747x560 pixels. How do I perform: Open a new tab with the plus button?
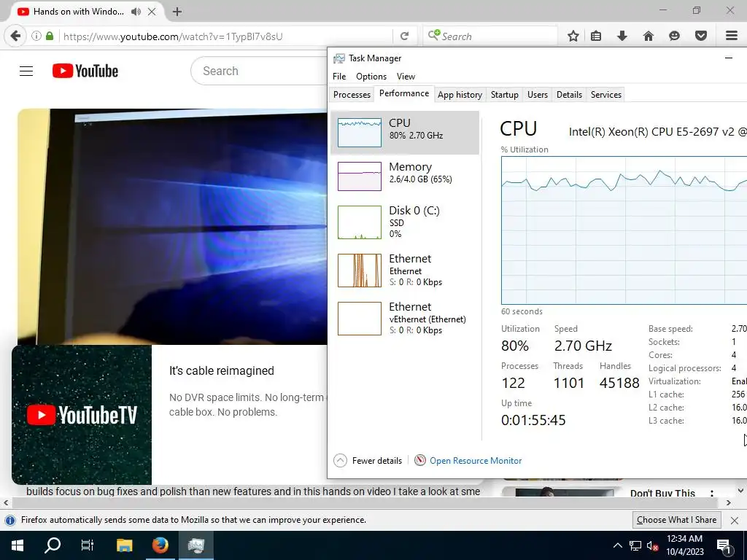pyautogui.click(x=177, y=12)
